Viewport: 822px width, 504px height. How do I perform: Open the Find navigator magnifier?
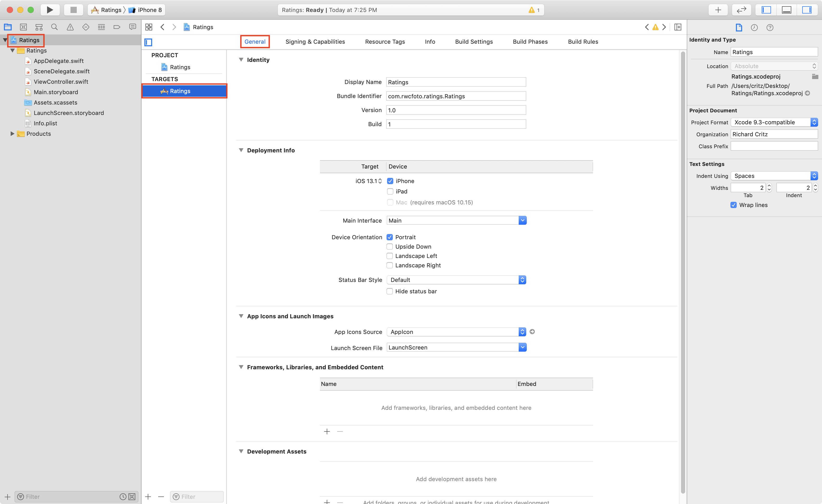coord(54,27)
